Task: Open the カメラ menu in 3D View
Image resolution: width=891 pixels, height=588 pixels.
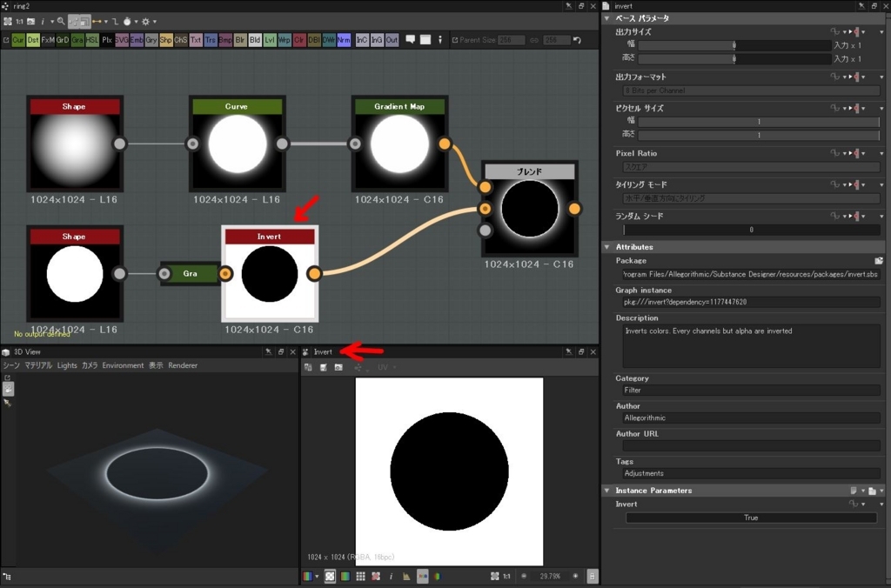Action: tap(90, 365)
